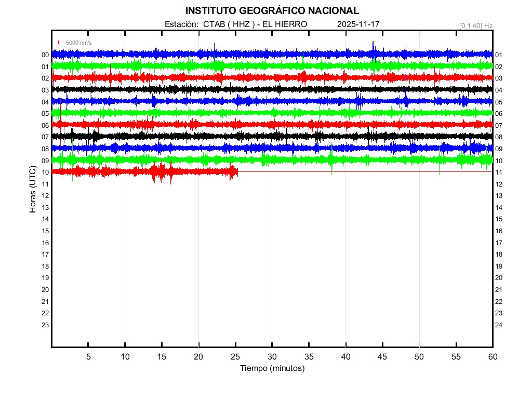
Task: Click the red 5000 nm/s scale bar
Action: [x=59, y=43]
